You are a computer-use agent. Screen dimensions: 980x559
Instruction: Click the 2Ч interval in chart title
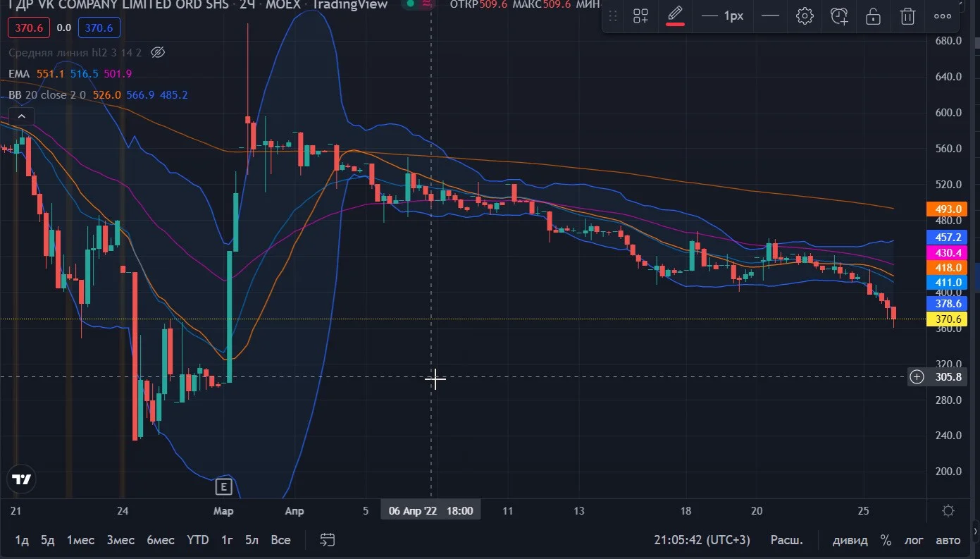(247, 4)
